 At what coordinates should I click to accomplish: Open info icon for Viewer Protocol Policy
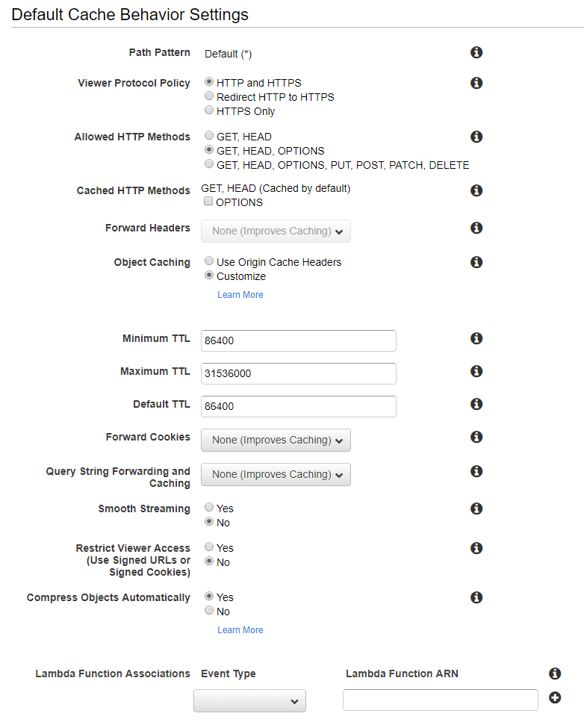pos(476,83)
